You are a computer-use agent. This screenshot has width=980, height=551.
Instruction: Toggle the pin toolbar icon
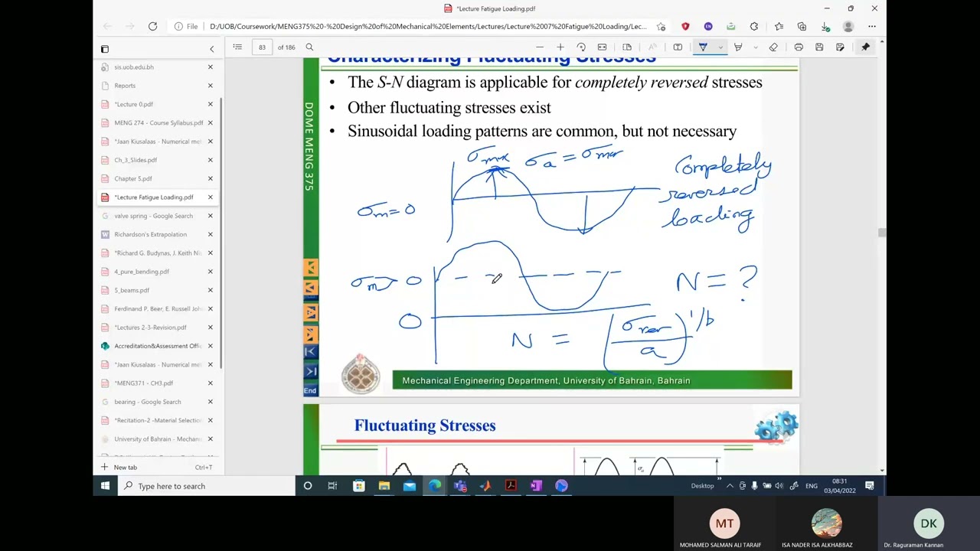pyautogui.click(x=865, y=47)
